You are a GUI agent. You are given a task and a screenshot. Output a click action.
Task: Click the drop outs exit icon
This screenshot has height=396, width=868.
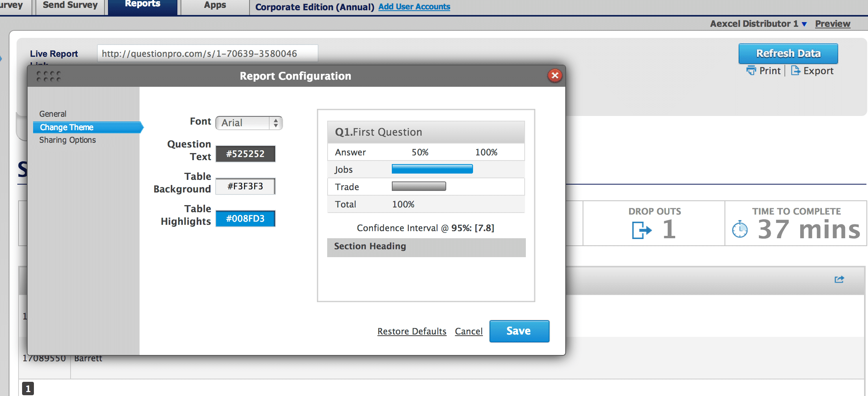642,230
